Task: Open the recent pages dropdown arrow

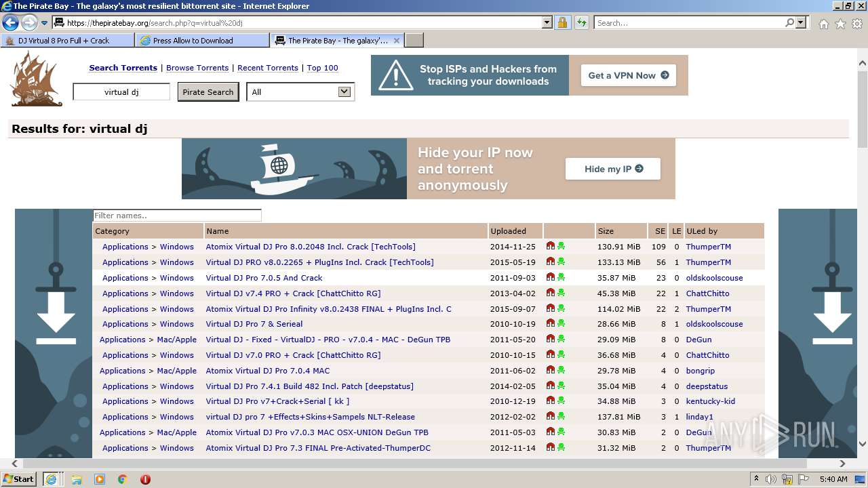Action: click(45, 23)
